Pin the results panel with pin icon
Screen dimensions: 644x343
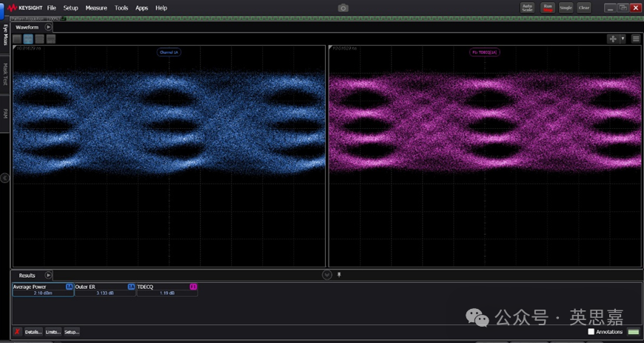pyautogui.click(x=339, y=275)
